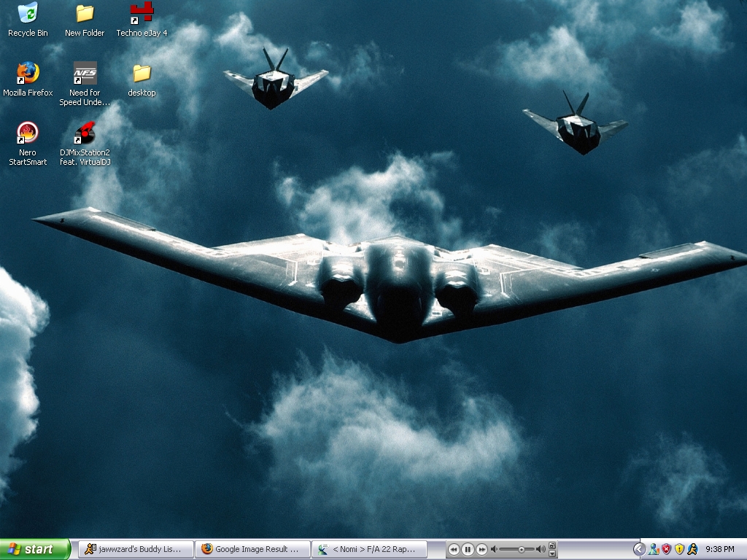Open the red security shield tray icon
The width and height of the screenshot is (747, 560).
pos(666,549)
